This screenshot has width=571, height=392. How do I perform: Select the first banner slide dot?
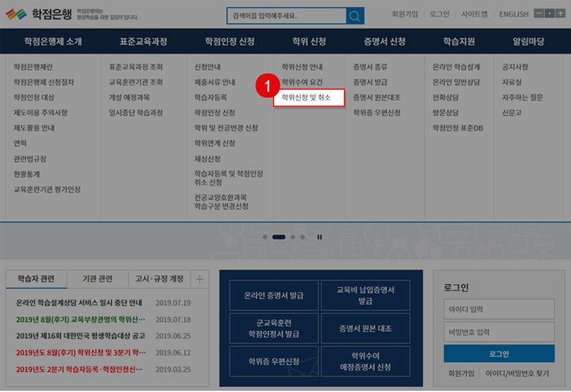tap(265, 236)
